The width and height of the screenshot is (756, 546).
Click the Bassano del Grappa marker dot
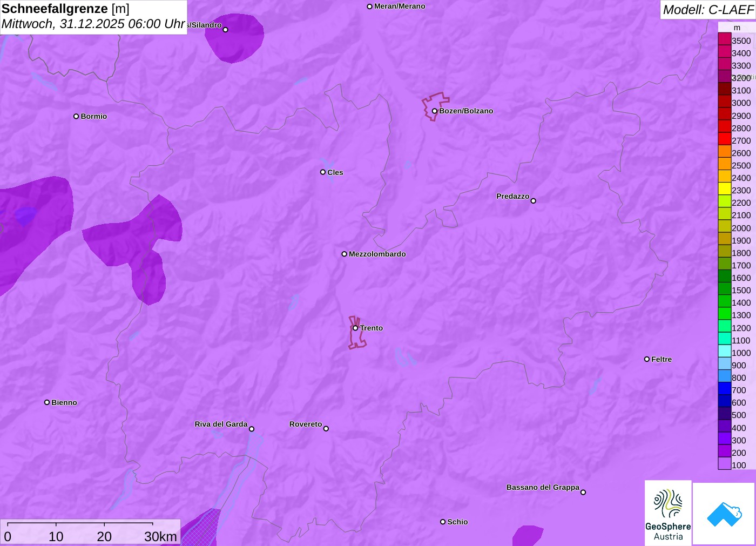(583, 492)
